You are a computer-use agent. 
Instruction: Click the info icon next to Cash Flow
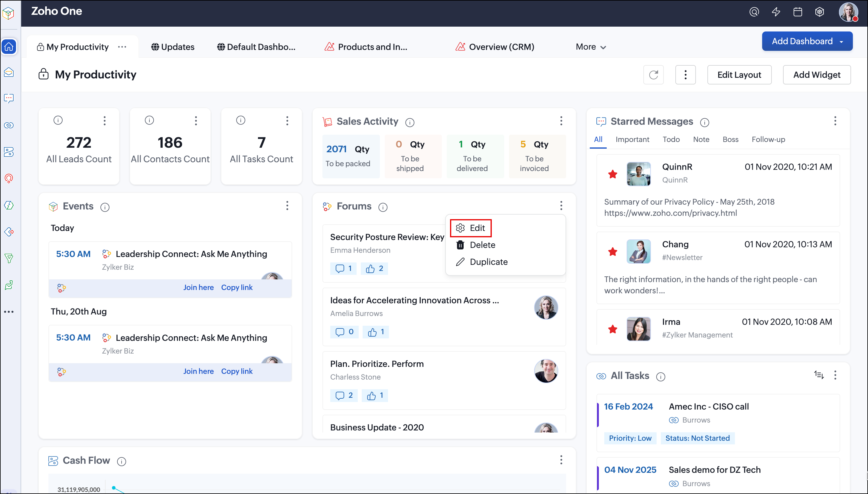pyautogui.click(x=121, y=461)
